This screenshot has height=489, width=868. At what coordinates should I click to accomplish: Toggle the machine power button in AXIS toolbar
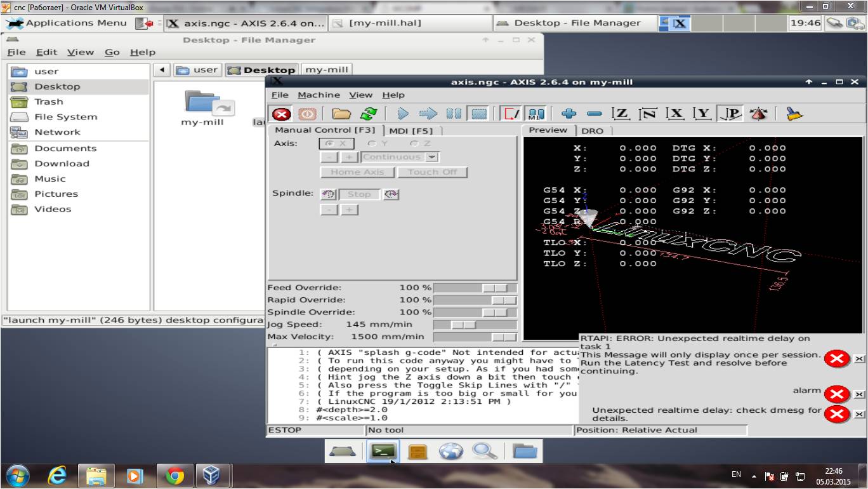306,114
